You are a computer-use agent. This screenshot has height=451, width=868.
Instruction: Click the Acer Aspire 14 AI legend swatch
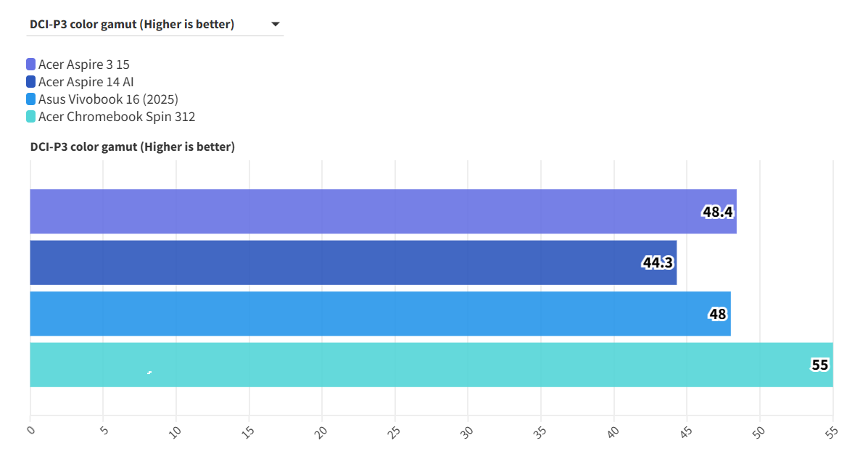30,82
